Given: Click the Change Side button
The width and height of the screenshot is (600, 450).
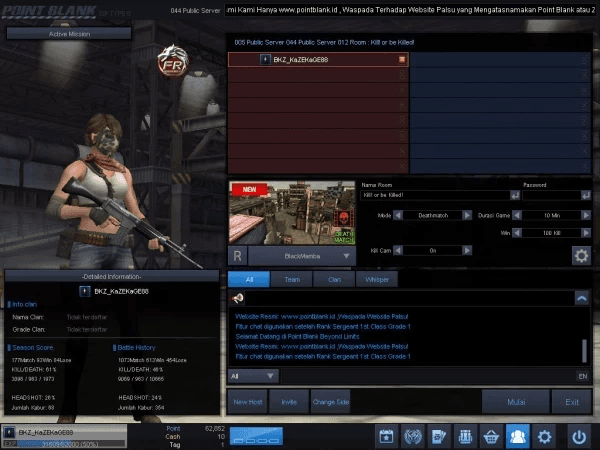Looking at the screenshot, I should [331, 402].
